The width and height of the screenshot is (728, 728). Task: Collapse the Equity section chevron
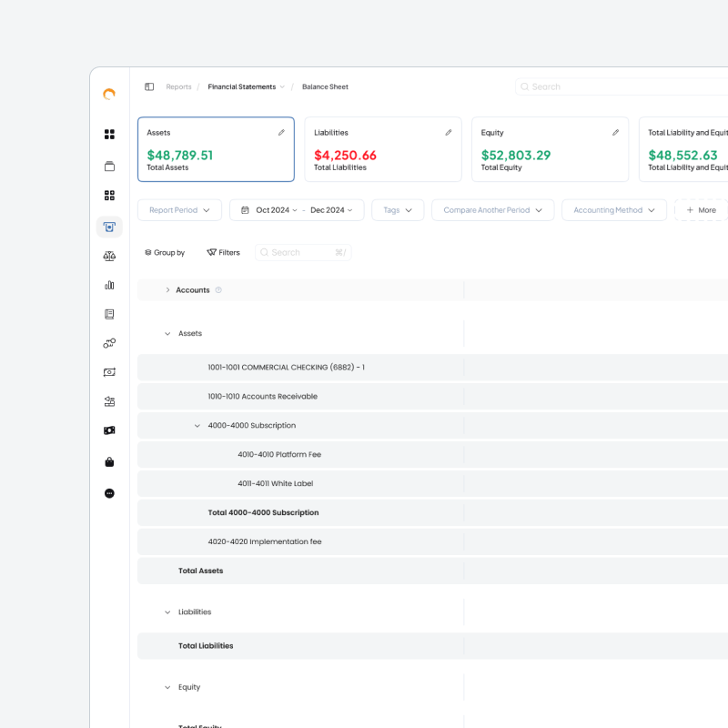pos(167,688)
